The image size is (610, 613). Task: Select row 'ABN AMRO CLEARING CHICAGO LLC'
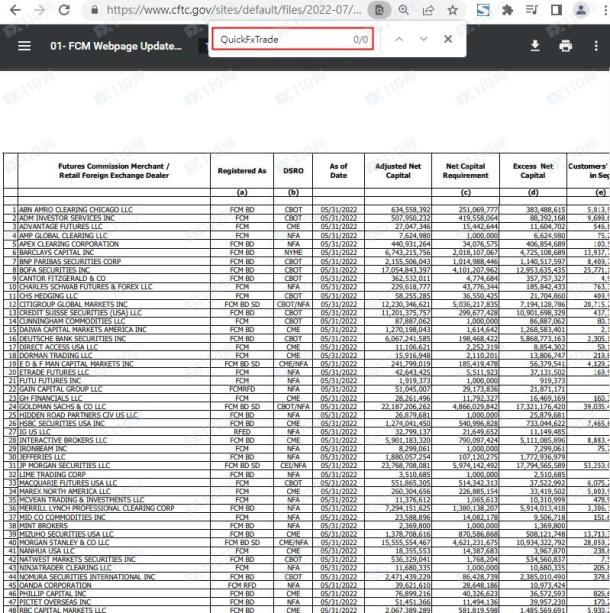307,210
